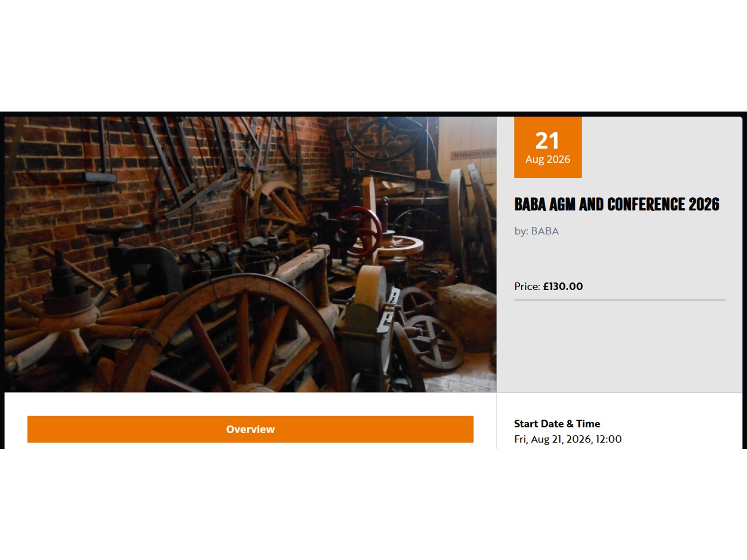
Task: Click the spoked wheel hub at photo's left
Action: tap(65, 308)
